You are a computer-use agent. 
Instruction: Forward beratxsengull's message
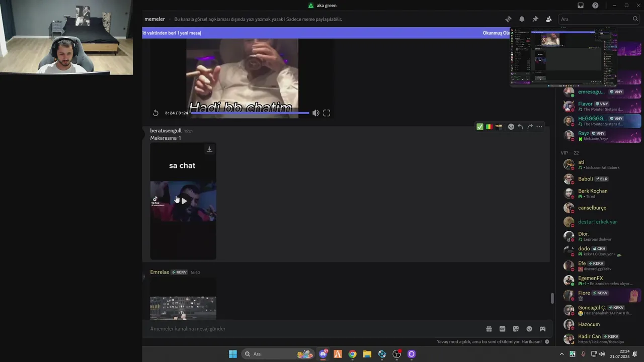530,127
